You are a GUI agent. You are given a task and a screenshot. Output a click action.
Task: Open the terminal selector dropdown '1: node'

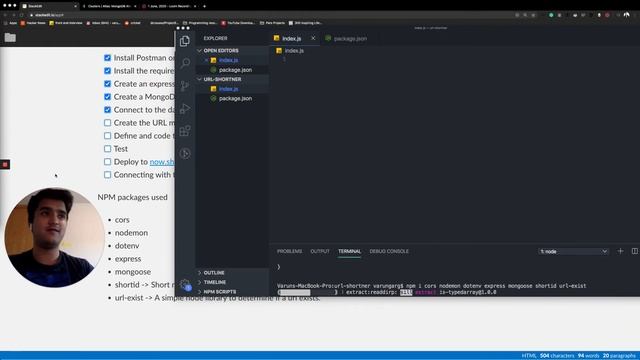(573, 251)
